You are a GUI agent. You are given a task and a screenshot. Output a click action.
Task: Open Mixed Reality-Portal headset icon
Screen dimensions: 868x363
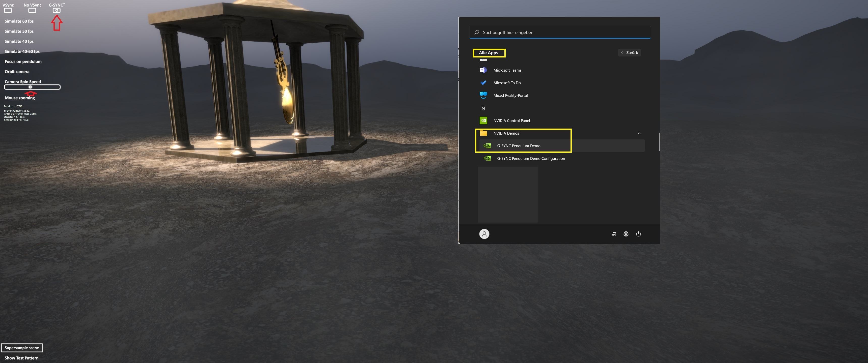[x=483, y=95]
